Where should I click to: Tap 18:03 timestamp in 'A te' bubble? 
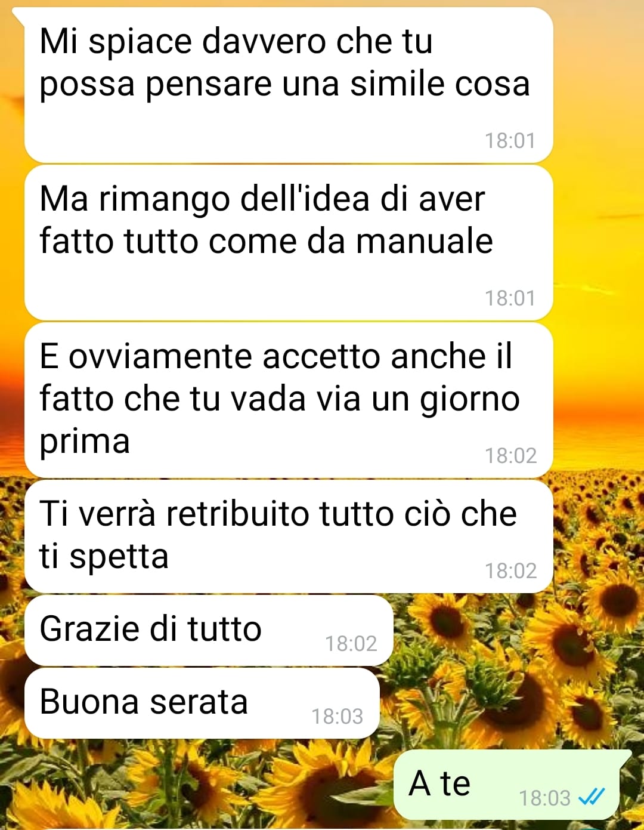(x=545, y=798)
